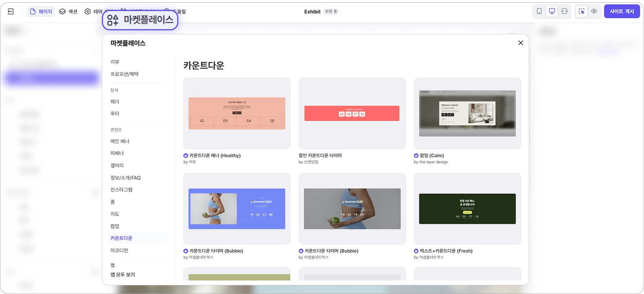Viewport: 644px width, 294px height.
Task: Switch to desktop device preview
Action: click(552, 11)
